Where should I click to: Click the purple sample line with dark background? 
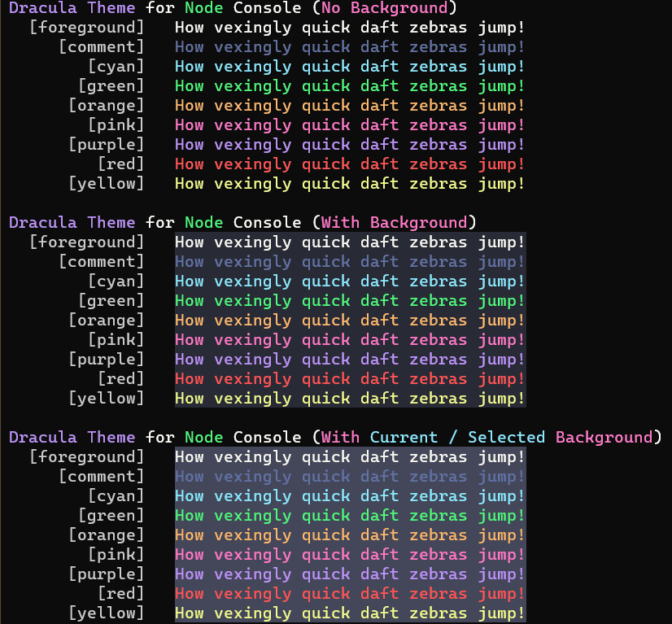(350, 360)
